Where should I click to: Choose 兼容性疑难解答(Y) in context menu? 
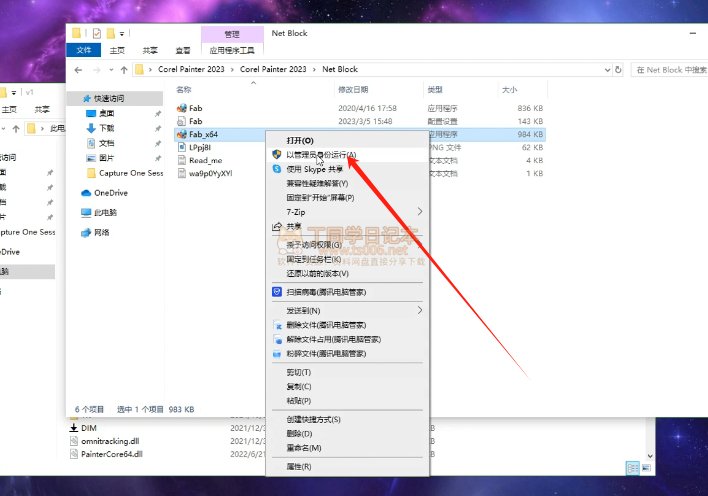(347, 183)
